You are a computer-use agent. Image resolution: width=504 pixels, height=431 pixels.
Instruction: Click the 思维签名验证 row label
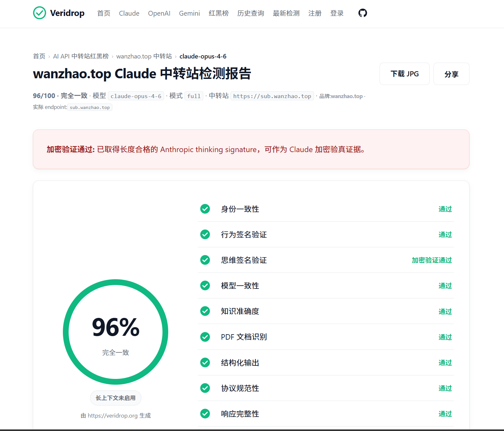point(244,260)
